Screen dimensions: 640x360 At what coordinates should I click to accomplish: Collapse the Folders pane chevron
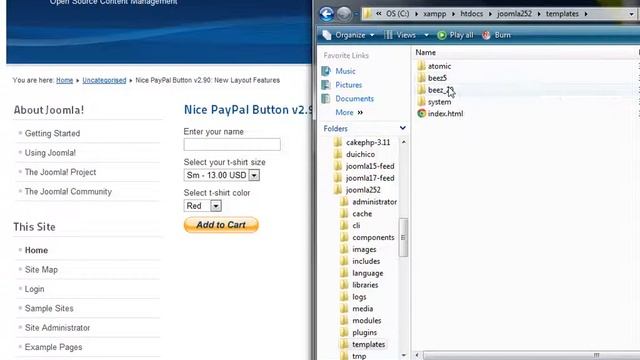402,128
